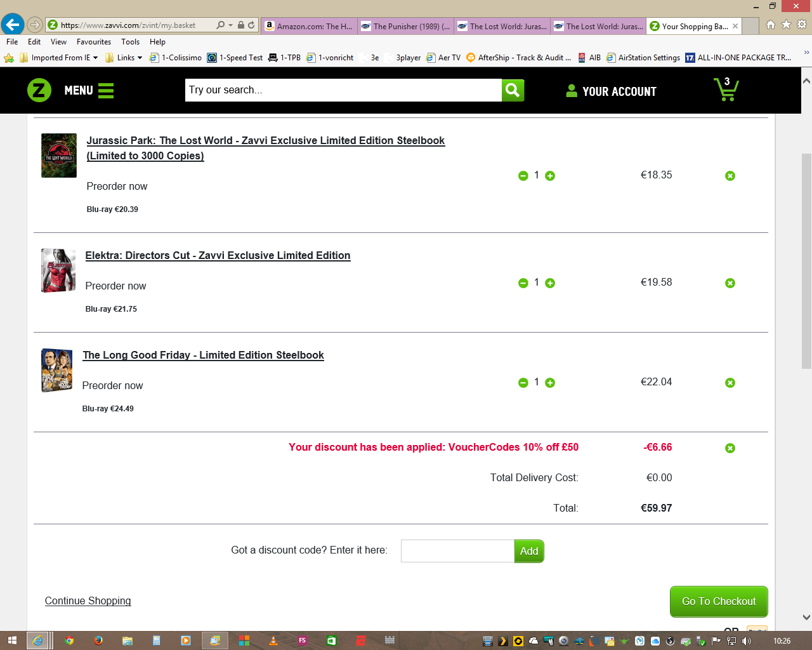Open the Edit menu

pyautogui.click(x=34, y=42)
